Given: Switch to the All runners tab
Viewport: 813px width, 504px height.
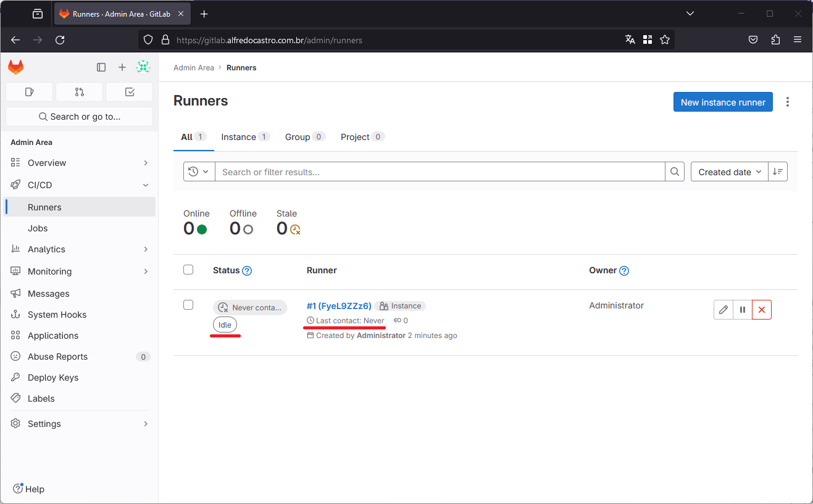Looking at the screenshot, I should (193, 137).
